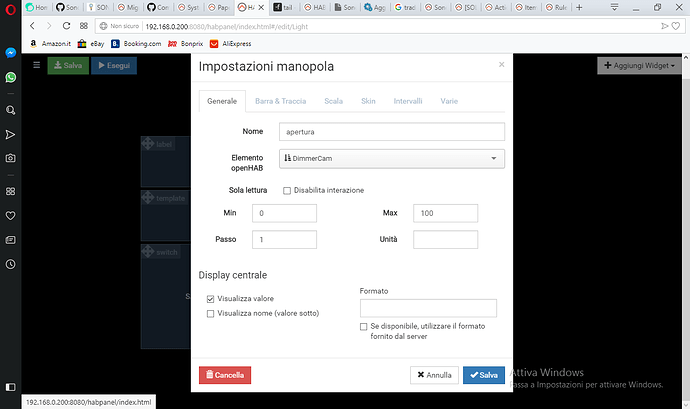Open personal news in sidebar
The height and width of the screenshot is (409, 690).
coord(11,240)
